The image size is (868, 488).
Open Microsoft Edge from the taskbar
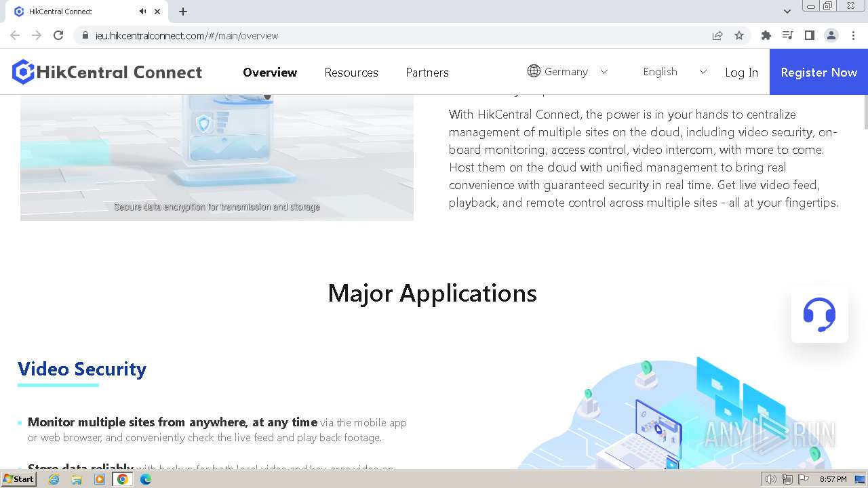146,479
